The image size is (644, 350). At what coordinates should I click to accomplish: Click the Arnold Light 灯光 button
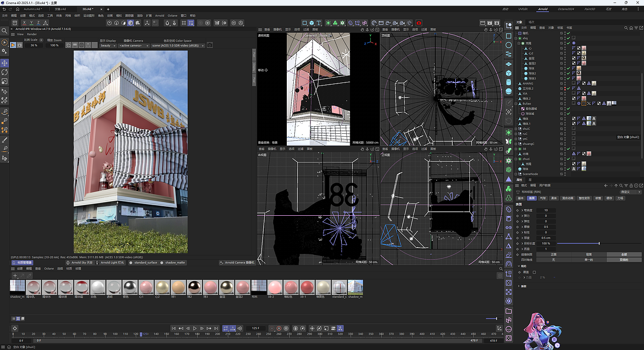(110, 262)
